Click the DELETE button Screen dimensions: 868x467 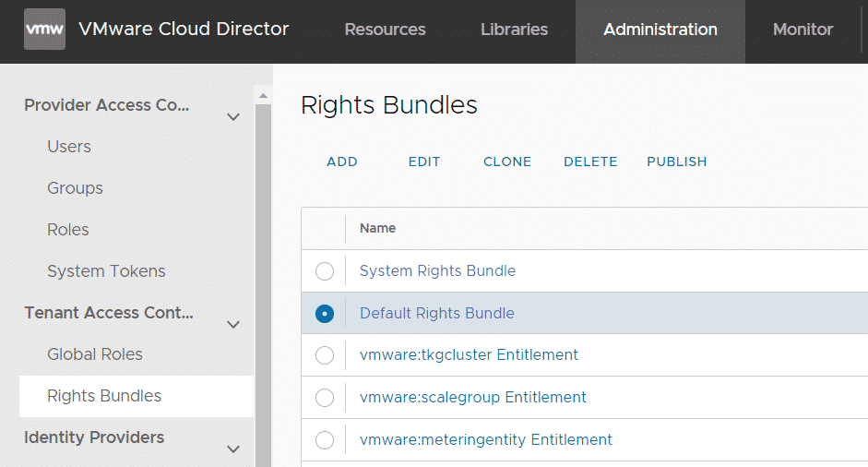590,162
